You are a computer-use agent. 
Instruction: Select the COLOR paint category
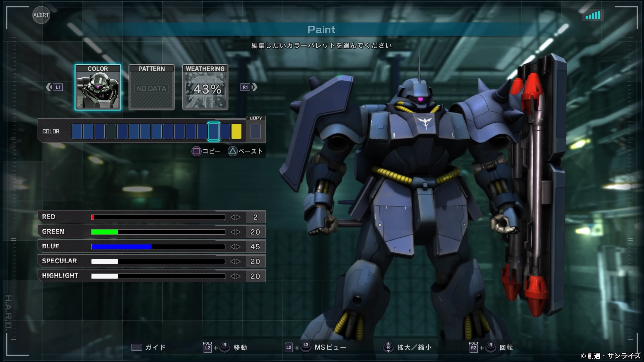[x=98, y=87]
